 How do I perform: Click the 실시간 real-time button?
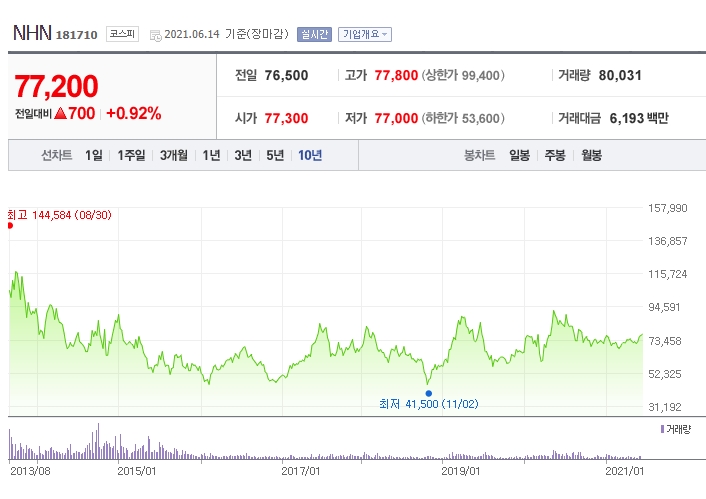tap(314, 34)
